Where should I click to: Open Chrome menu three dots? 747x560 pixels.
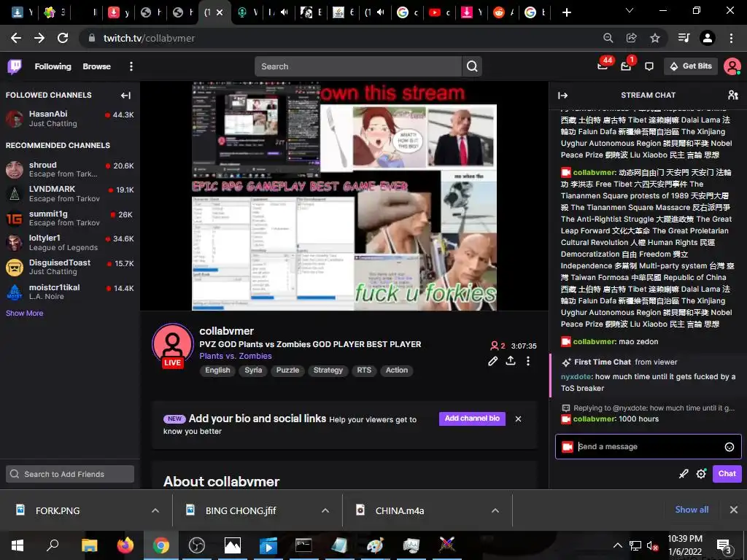(x=731, y=38)
